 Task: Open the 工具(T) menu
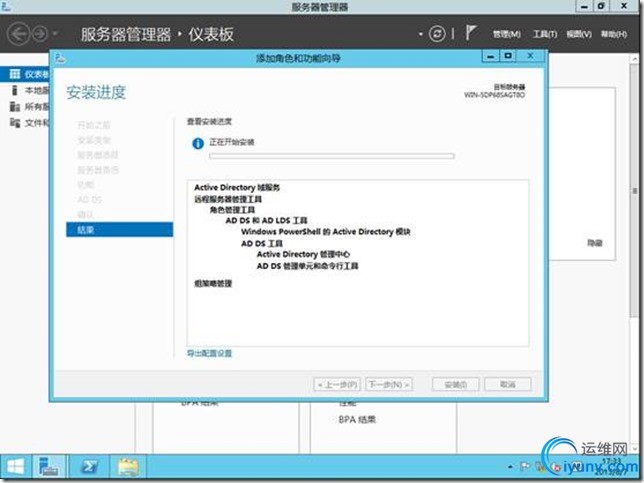[x=545, y=34]
